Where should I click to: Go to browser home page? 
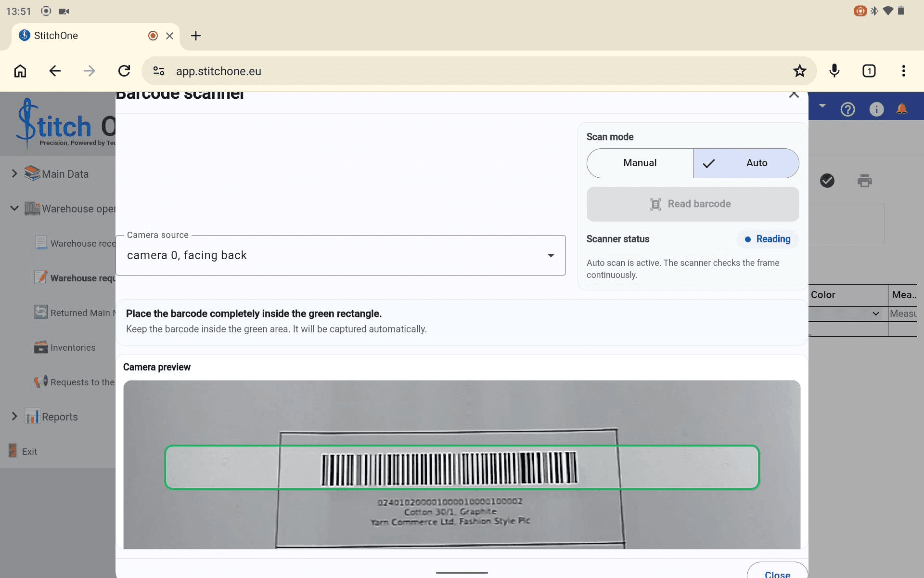click(x=20, y=71)
